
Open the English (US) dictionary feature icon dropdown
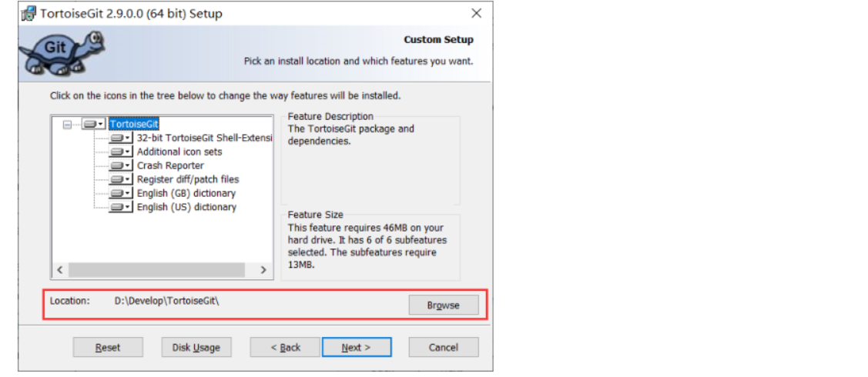pyautogui.click(x=121, y=207)
